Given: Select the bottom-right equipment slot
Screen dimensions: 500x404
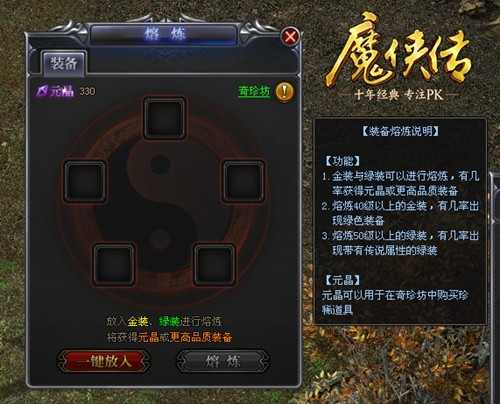Looking at the screenshot, I should 215,264.
